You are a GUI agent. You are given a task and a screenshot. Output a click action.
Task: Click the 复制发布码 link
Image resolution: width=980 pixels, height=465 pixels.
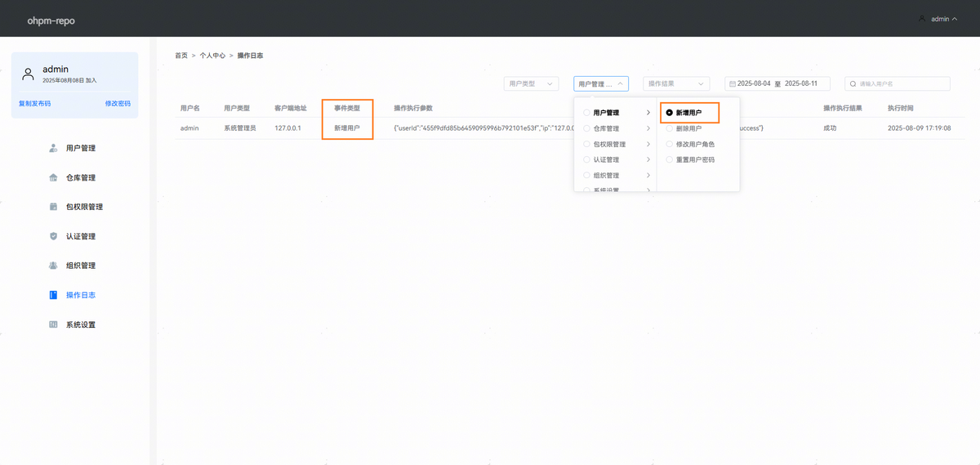click(34, 104)
